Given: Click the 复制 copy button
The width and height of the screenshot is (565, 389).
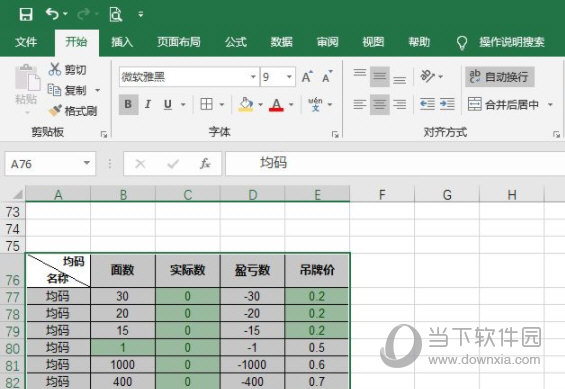Looking at the screenshot, I should (x=68, y=90).
